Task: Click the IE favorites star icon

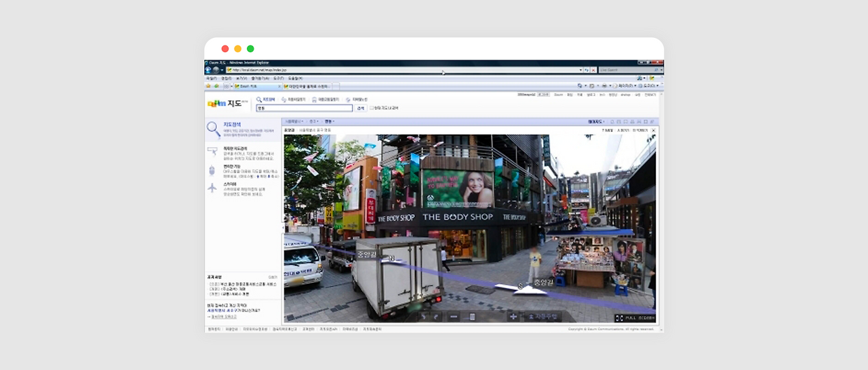Action: coord(209,86)
